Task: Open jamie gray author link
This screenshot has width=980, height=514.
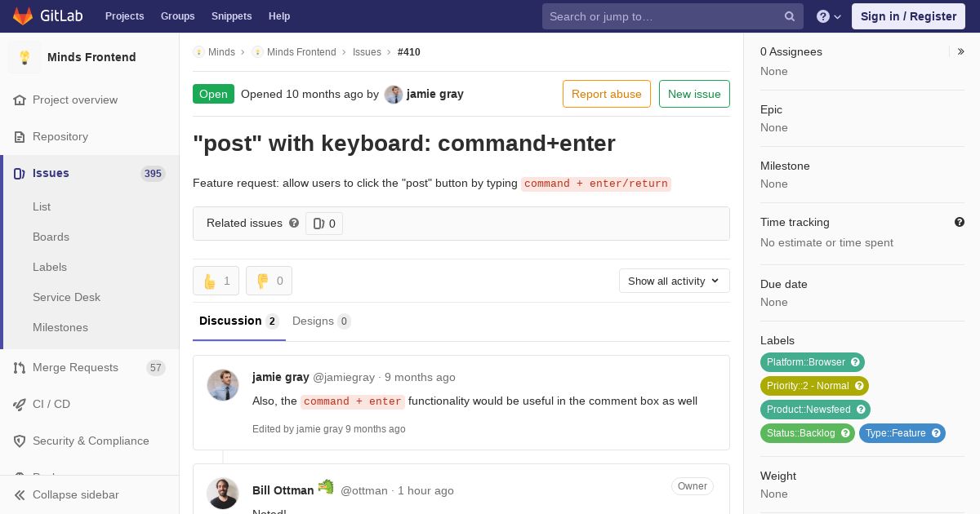Action: (x=435, y=94)
